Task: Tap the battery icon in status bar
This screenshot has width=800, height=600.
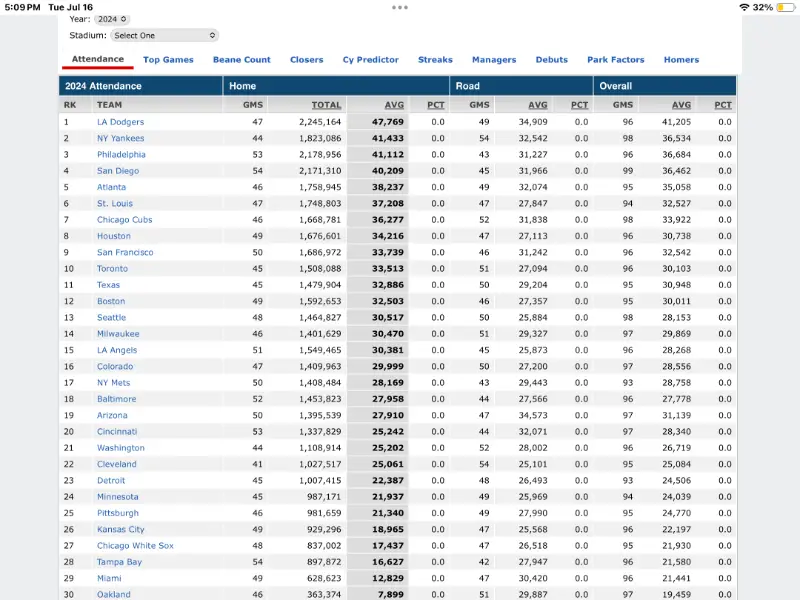Action: pyautogui.click(x=784, y=7)
